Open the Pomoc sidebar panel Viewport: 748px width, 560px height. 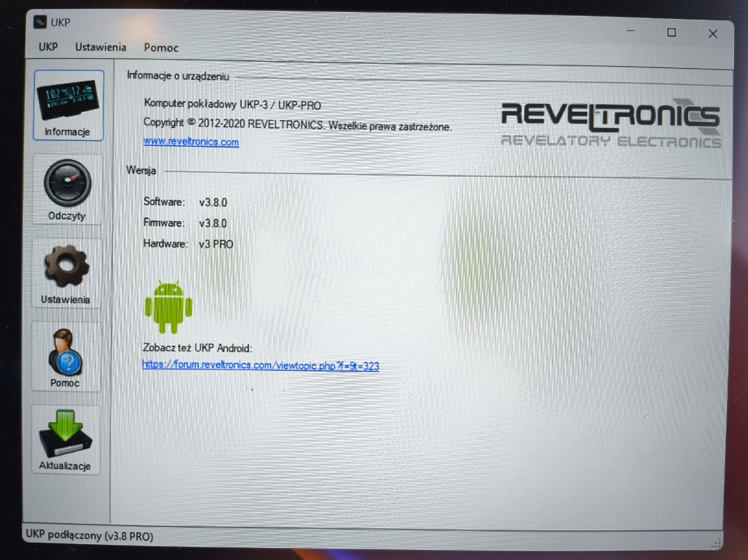click(66, 357)
